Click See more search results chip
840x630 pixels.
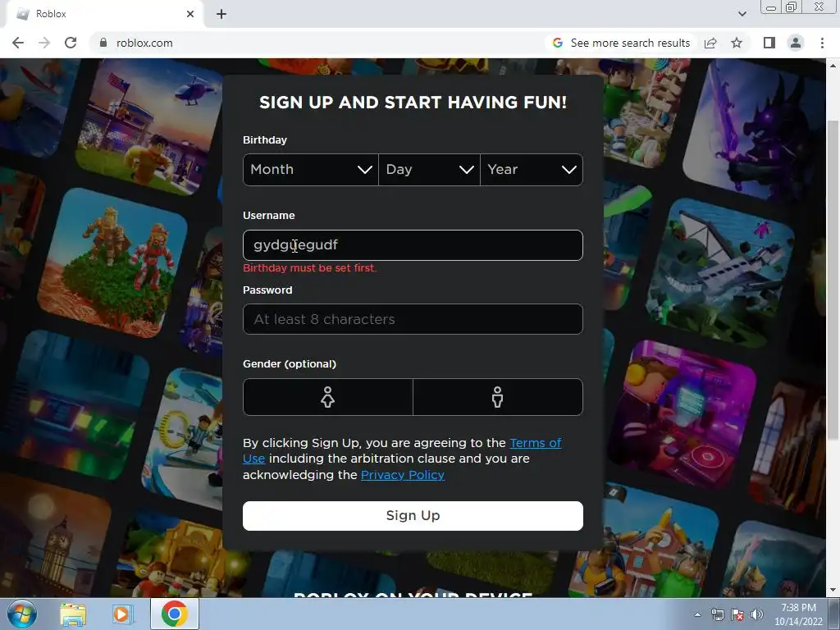(x=622, y=43)
